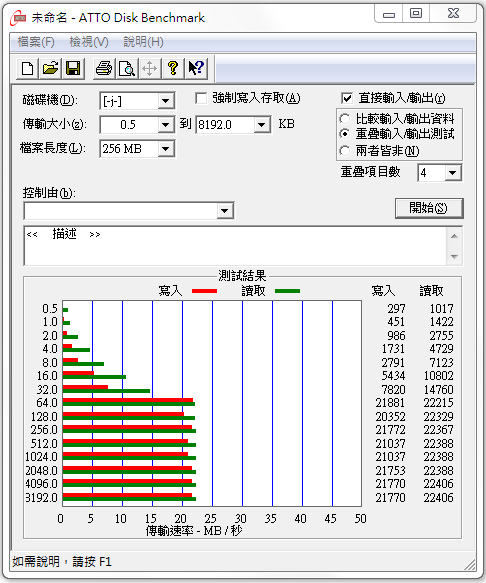Open the 說明(H) menu
The height and width of the screenshot is (583, 486).
point(144,42)
